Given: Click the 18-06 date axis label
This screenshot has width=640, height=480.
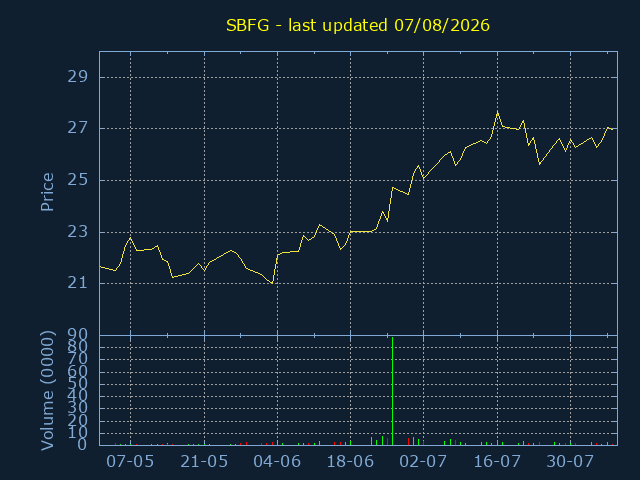Looking at the screenshot, I should pos(350,462).
